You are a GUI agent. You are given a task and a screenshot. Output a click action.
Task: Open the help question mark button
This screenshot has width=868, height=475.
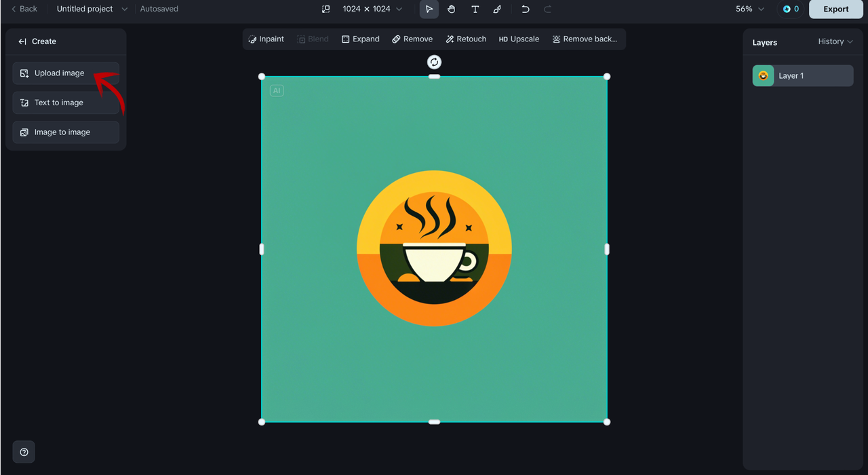point(24,452)
